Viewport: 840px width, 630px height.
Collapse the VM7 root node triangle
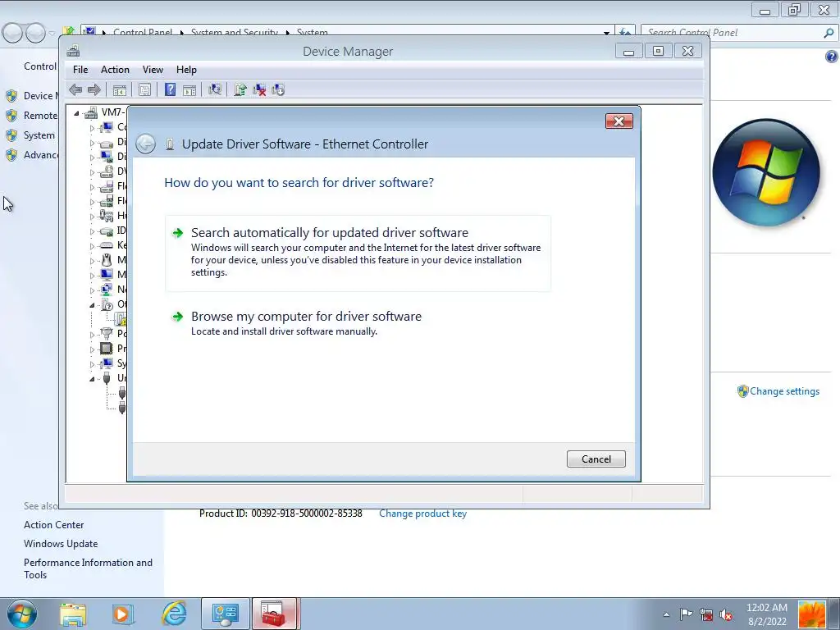(76, 113)
